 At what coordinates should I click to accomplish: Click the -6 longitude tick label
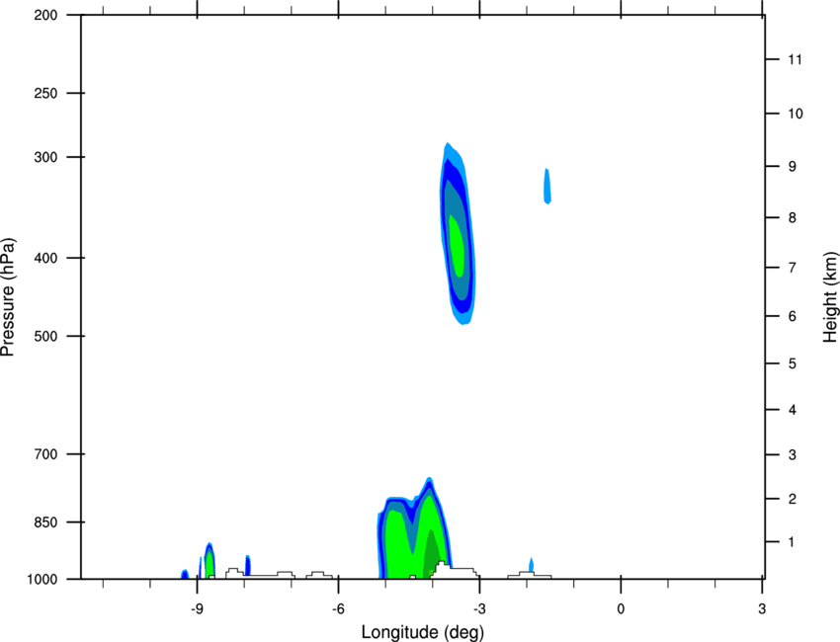(338, 609)
